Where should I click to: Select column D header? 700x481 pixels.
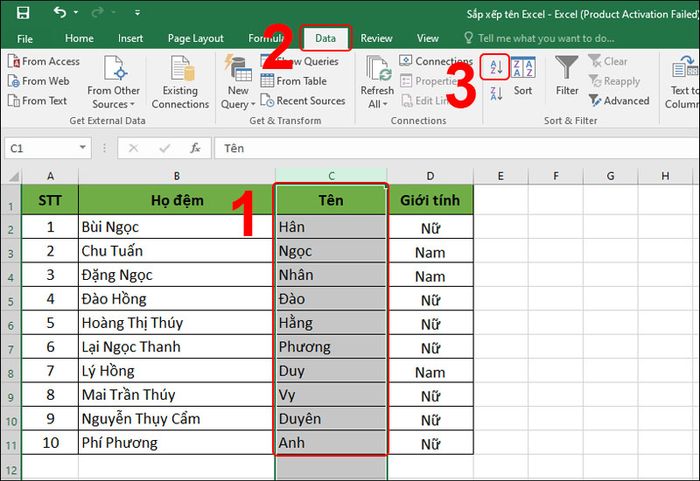tap(430, 176)
